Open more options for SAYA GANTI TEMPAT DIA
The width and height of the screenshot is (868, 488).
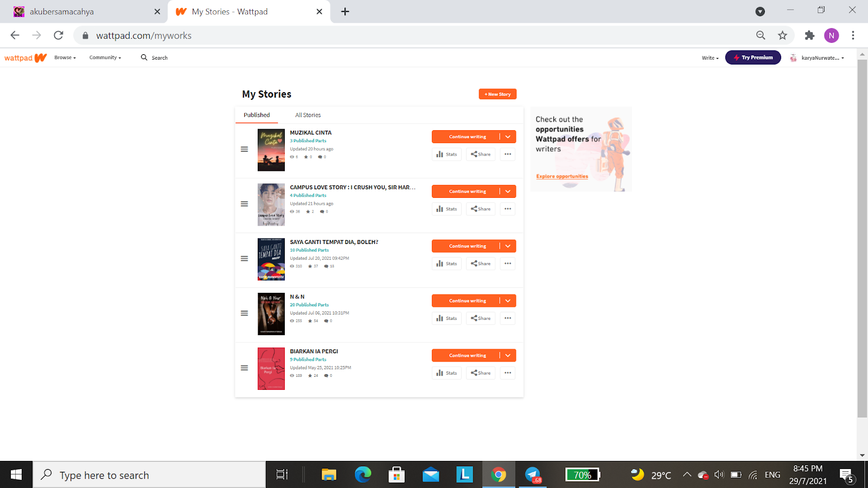click(508, 264)
